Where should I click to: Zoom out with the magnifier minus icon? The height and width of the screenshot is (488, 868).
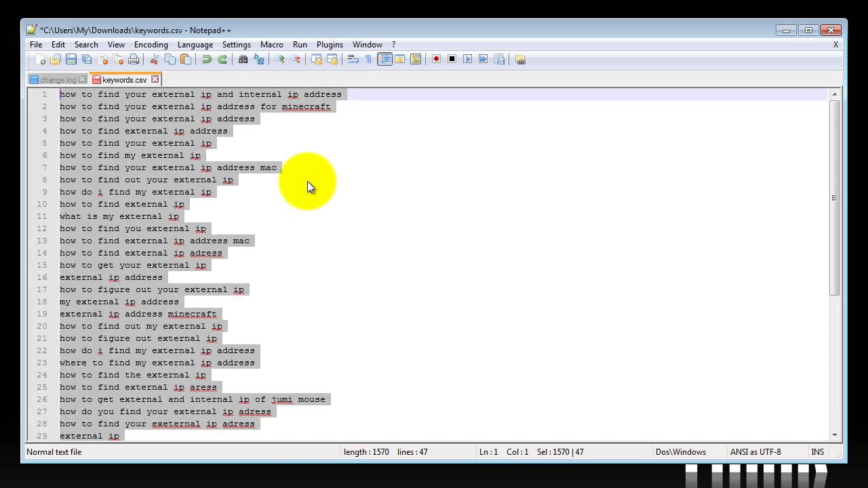tap(296, 60)
